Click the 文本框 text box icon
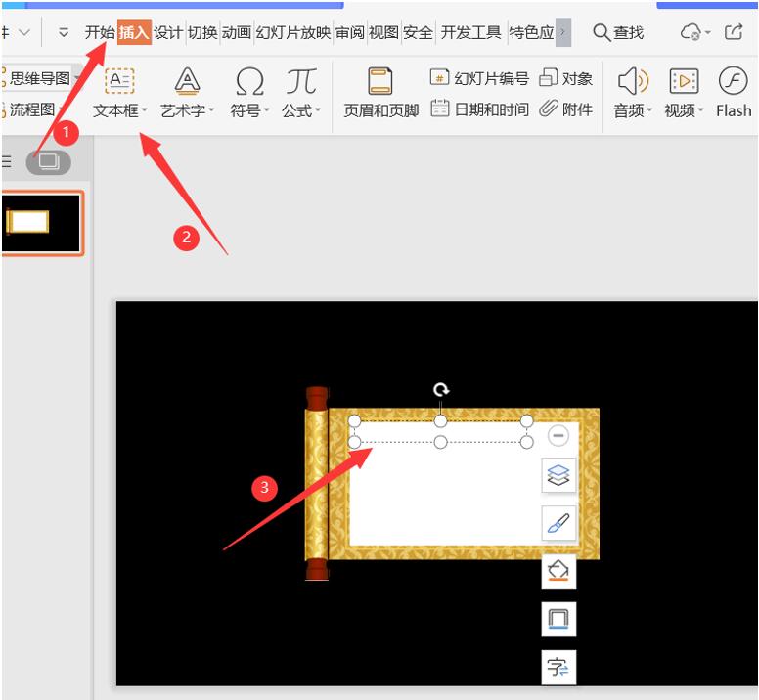Viewport: 759px width, 700px height. point(119,81)
